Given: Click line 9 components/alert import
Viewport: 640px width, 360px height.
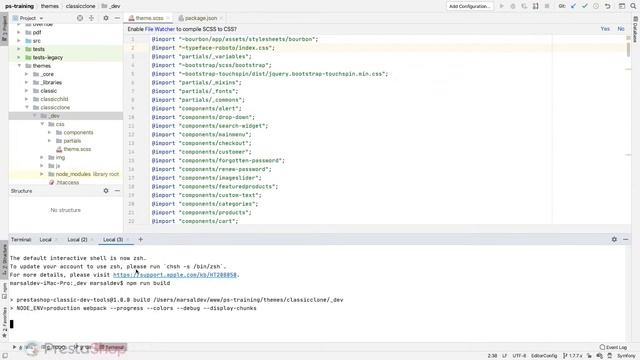Looking at the screenshot, I should coord(196,109).
